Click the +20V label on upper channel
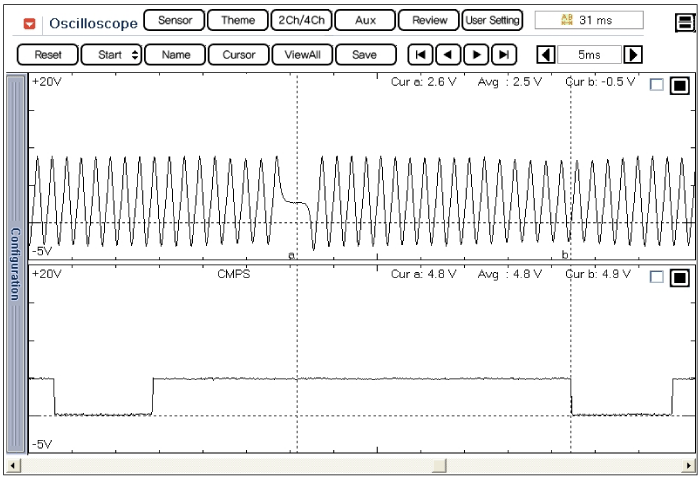 tap(47, 82)
